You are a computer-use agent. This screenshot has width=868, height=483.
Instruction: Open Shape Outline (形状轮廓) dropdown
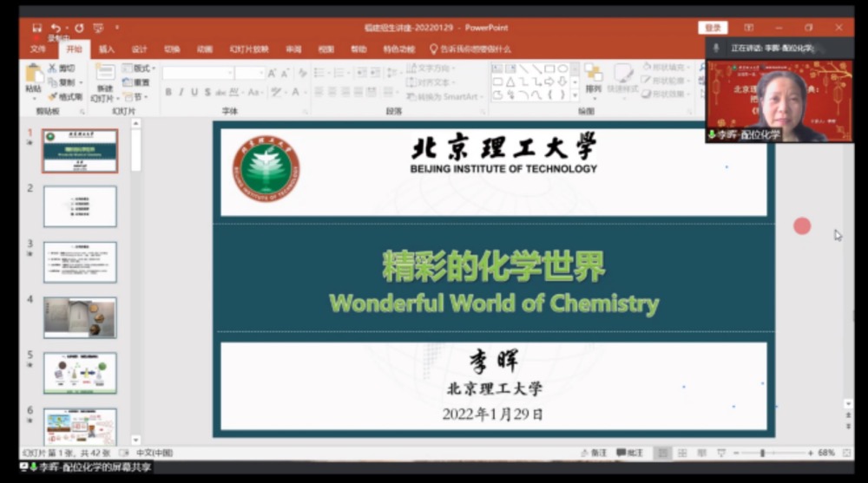coord(667,81)
